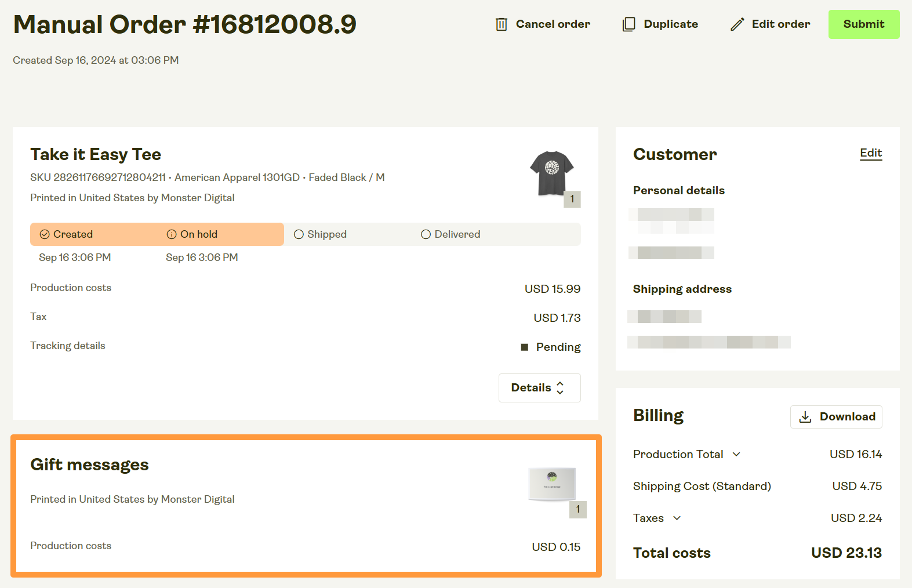Viewport: 912px width, 588px height.
Task: Expand the Taxes breakdown chevron
Action: (x=677, y=518)
